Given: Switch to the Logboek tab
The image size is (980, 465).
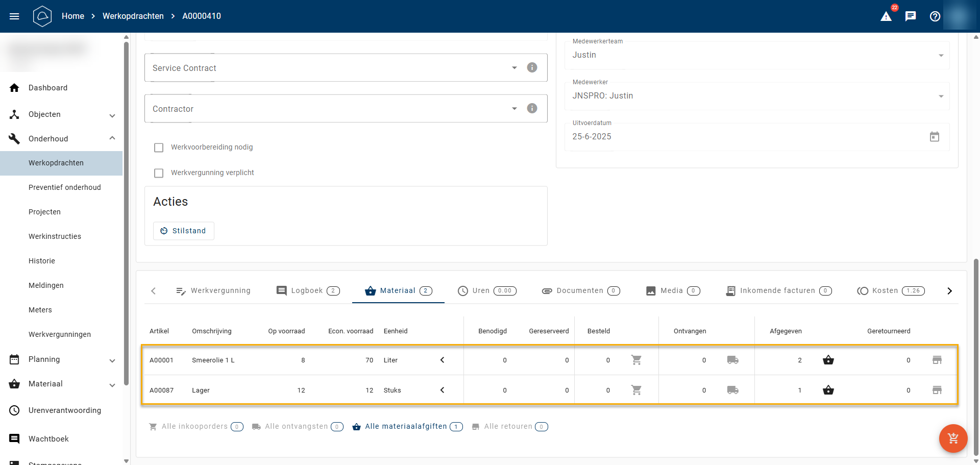Looking at the screenshot, I should coord(308,291).
